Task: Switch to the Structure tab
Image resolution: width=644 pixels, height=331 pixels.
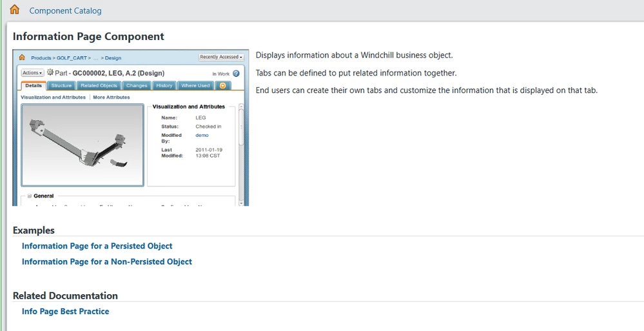Action: pyautogui.click(x=61, y=86)
